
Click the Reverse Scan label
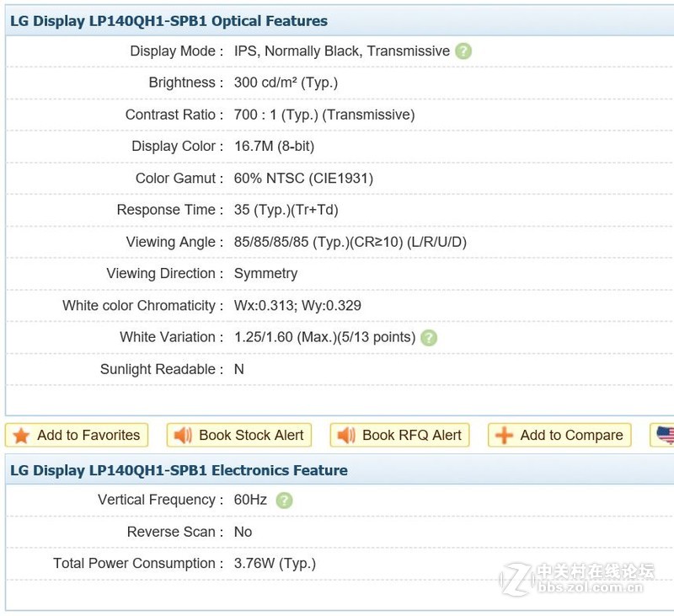pyautogui.click(x=175, y=532)
